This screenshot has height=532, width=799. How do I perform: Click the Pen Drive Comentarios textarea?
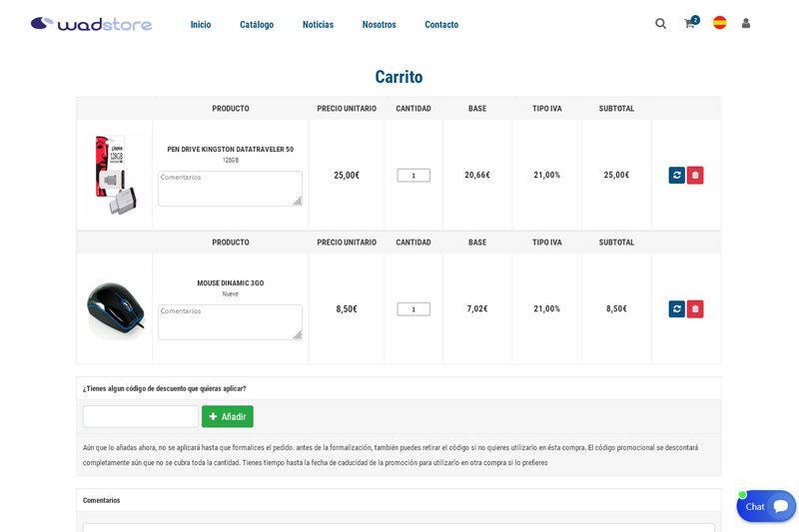coord(231,189)
